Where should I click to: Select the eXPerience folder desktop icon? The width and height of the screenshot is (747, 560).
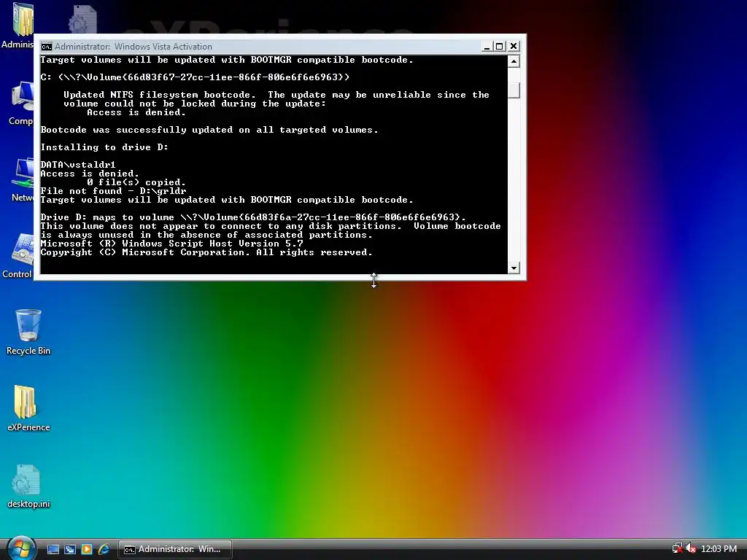pos(28,408)
